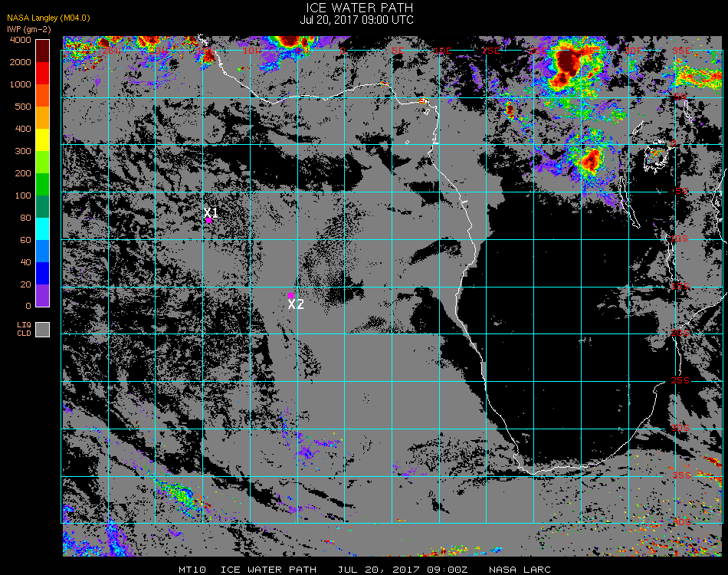Click the magenta X1 marker square
This screenshot has height=575, width=728.
point(209,221)
